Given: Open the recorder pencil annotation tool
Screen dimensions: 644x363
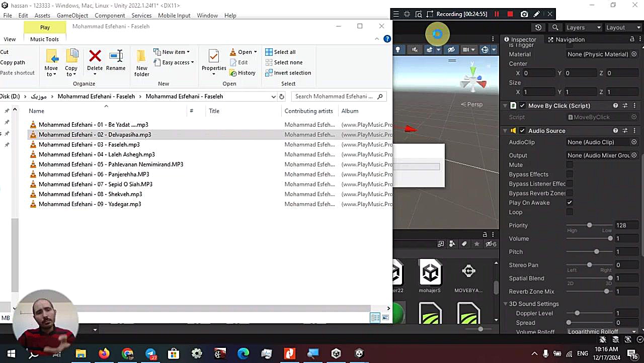Looking at the screenshot, I should tap(537, 14).
